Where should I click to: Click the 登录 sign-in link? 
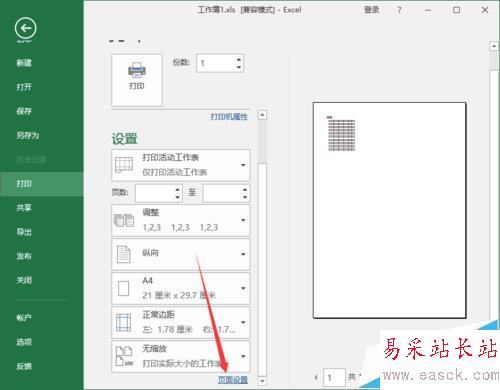tap(371, 10)
